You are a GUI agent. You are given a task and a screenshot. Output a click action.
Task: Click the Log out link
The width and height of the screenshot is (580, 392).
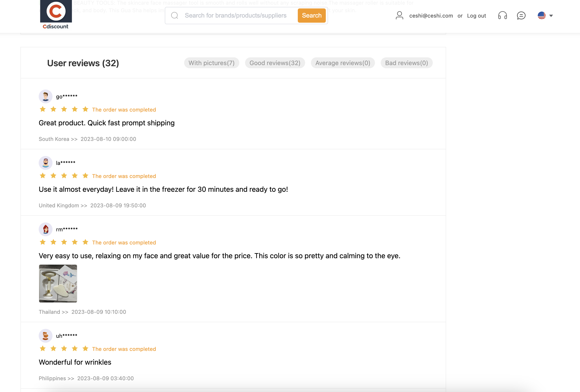476,16
